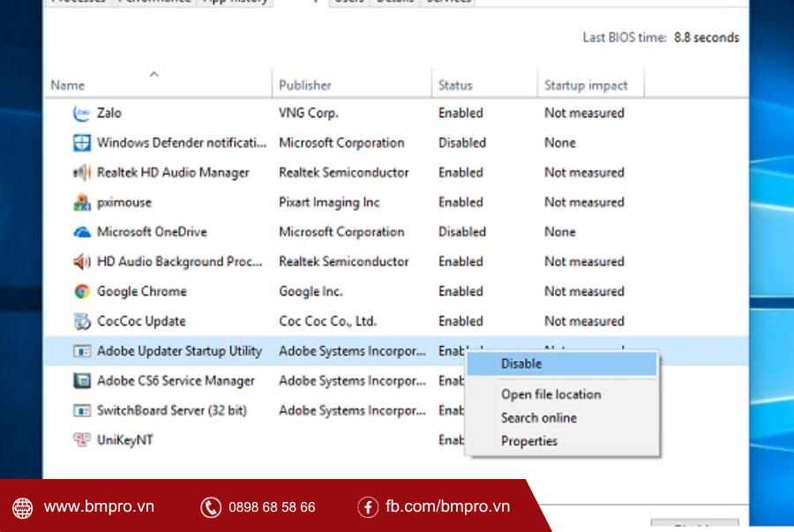Click the Adobe CS6 Service Manager icon
The height and width of the screenshot is (532, 794).
pos(81,380)
